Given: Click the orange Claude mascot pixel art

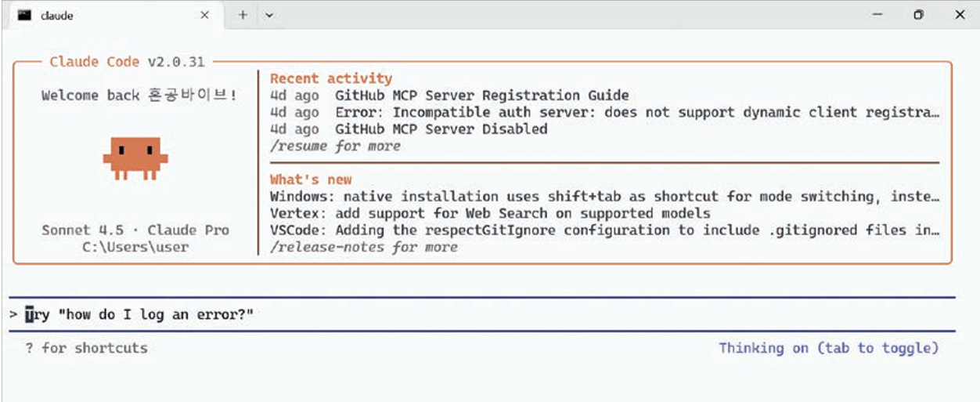Looking at the screenshot, I should pos(135,158).
